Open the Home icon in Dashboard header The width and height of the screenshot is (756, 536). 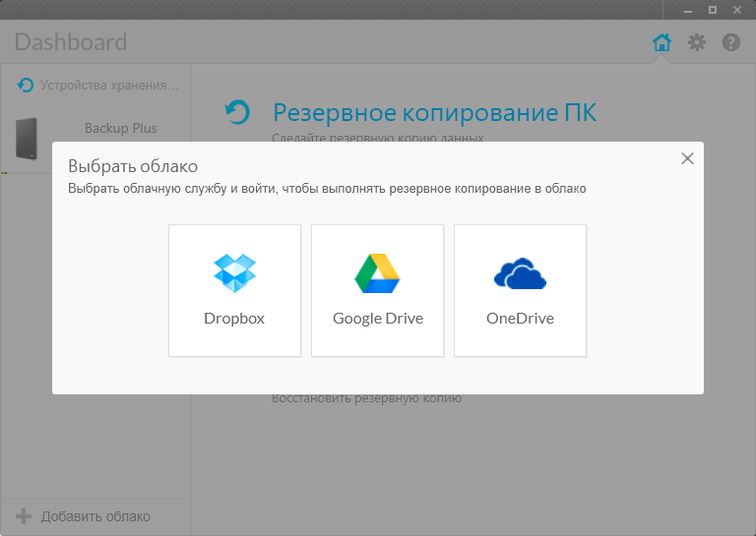(661, 42)
